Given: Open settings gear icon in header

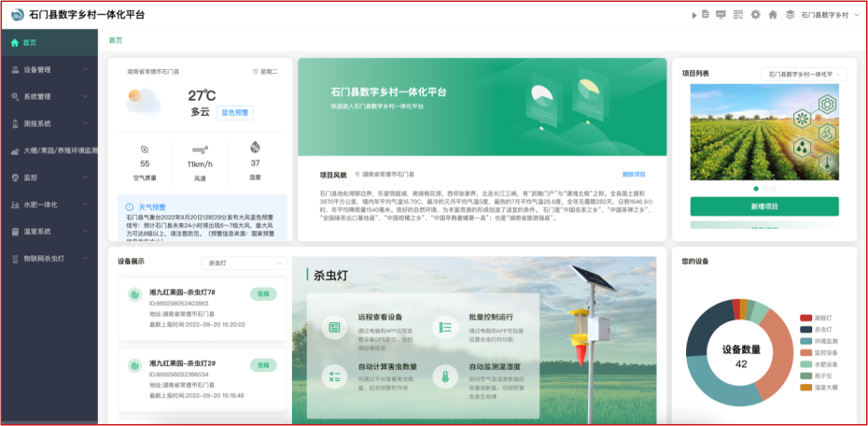Looking at the screenshot, I should pyautogui.click(x=755, y=15).
